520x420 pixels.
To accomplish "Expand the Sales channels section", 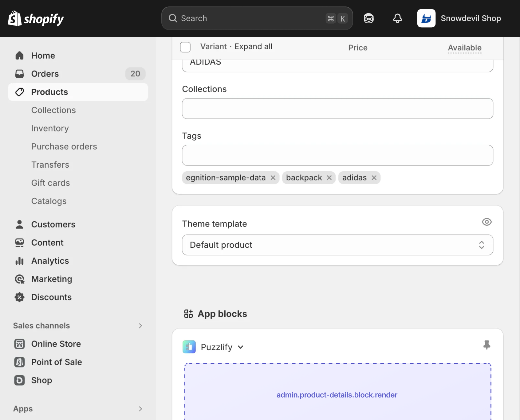I will (x=140, y=326).
